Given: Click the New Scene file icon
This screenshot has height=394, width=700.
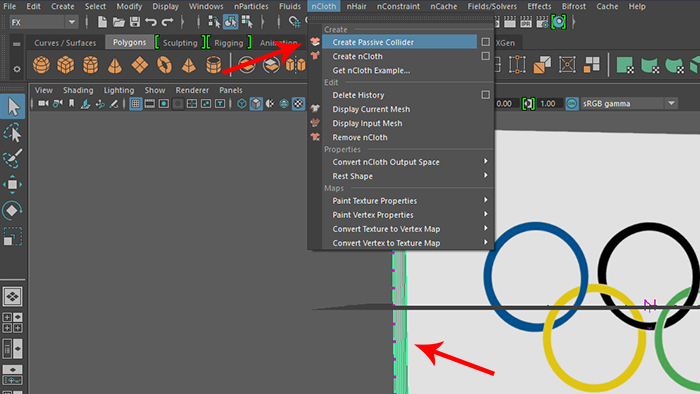Looking at the screenshot, I should pyautogui.click(x=102, y=22).
